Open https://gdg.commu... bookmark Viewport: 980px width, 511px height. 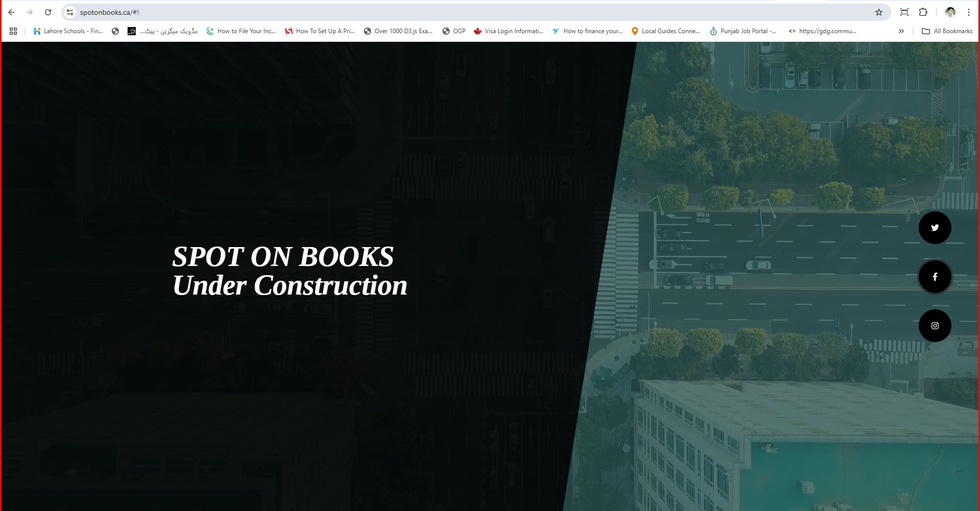[822, 31]
